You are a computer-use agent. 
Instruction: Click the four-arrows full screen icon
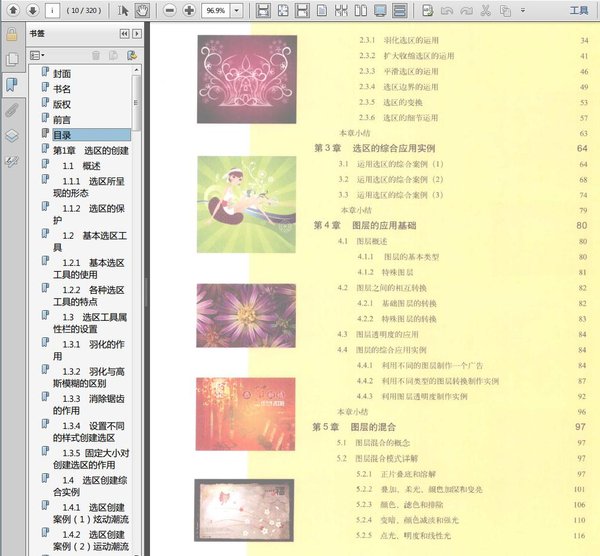[x=341, y=10]
